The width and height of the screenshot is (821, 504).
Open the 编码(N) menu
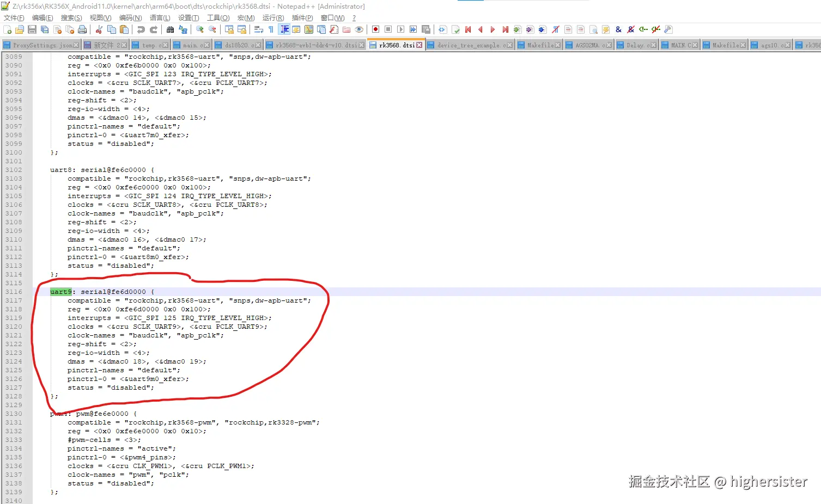pos(131,18)
